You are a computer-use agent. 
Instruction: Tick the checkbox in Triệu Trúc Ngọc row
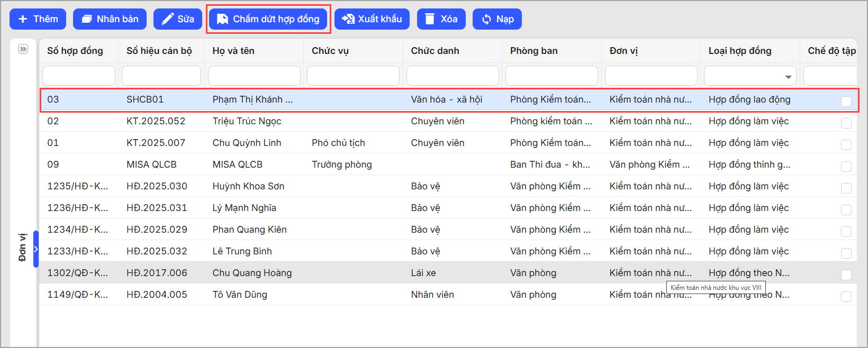tap(846, 123)
